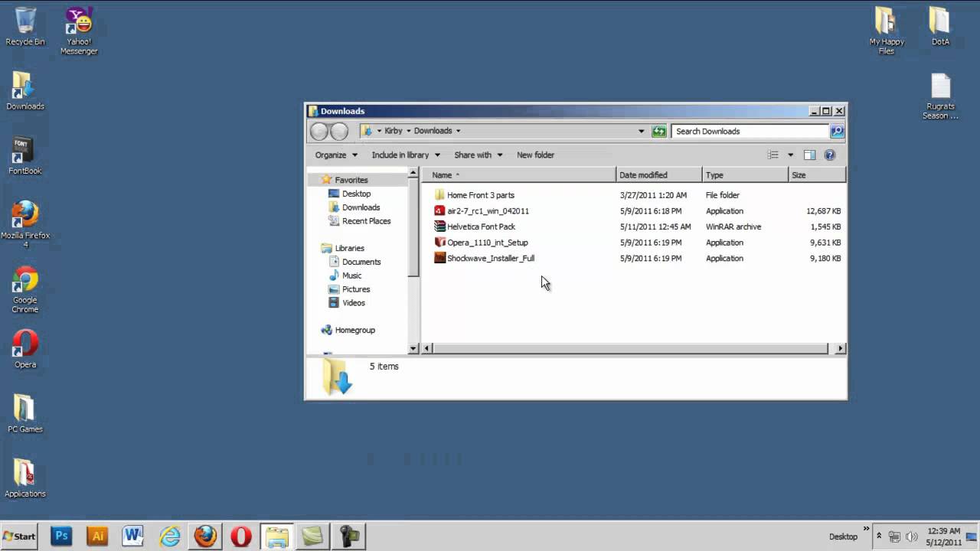Select Videos library

(353, 303)
